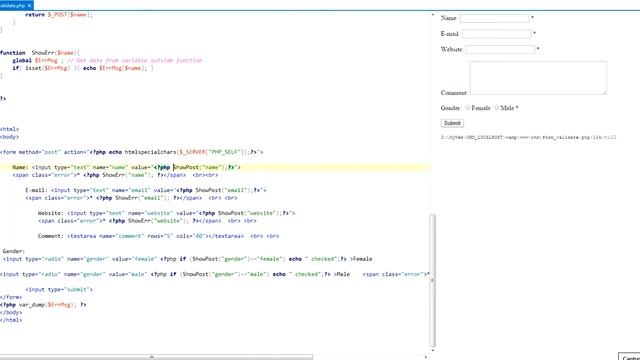Click the "</body>" closing tag line
The image size is (640, 360).
click(11, 312)
